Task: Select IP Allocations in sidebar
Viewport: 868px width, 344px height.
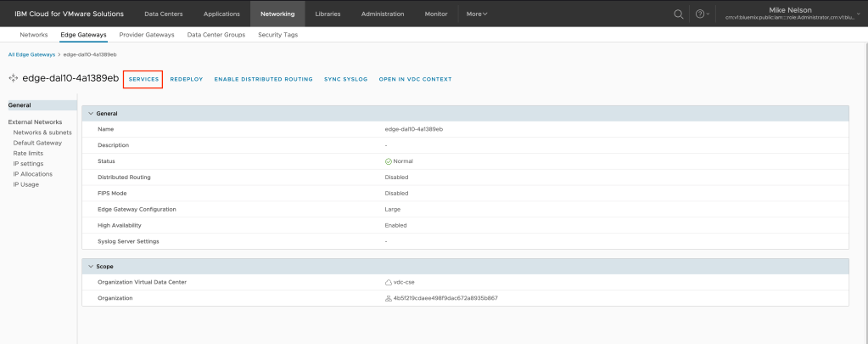Action: click(x=32, y=173)
